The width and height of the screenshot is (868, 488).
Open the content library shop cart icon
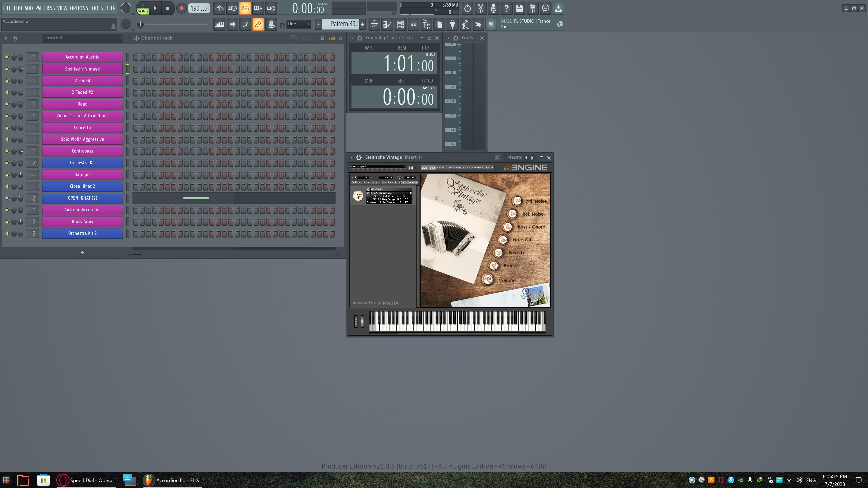pyautogui.click(x=491, y=24)
